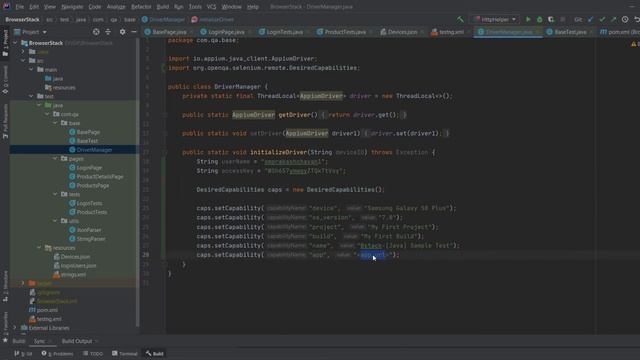Select LoginUsers.json in project tree
This screenshot has width=640, height=360.
[78, 265]
